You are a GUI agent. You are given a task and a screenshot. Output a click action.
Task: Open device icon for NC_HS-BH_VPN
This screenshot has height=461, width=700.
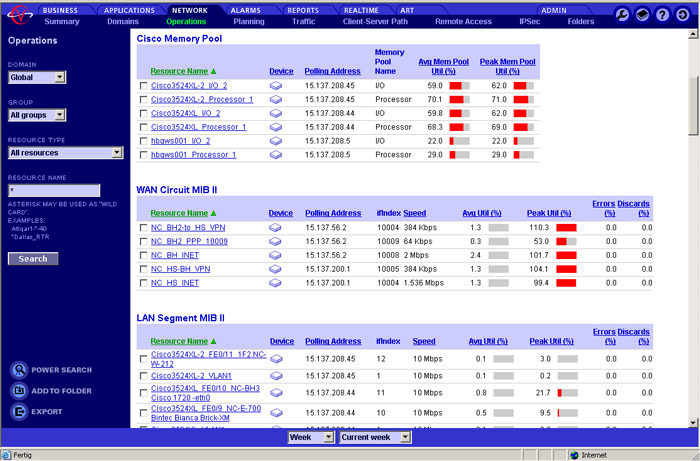pos(275,269)
